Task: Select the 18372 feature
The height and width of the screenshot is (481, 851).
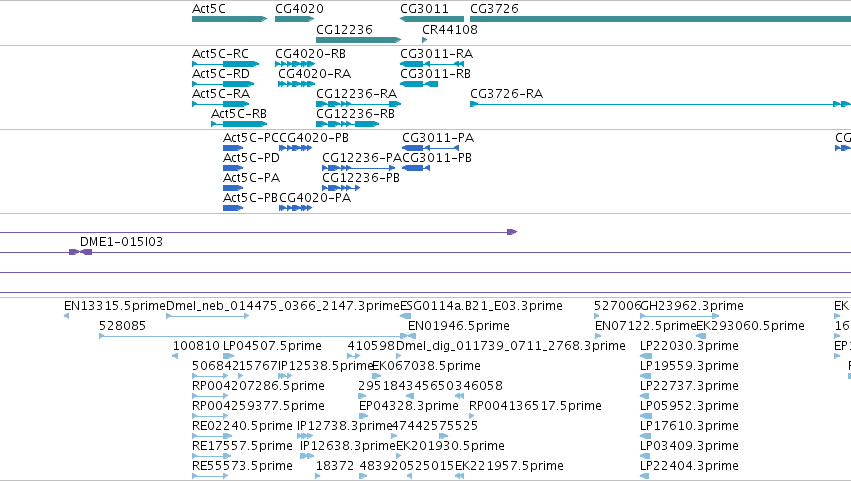Action: coord(317,477)
